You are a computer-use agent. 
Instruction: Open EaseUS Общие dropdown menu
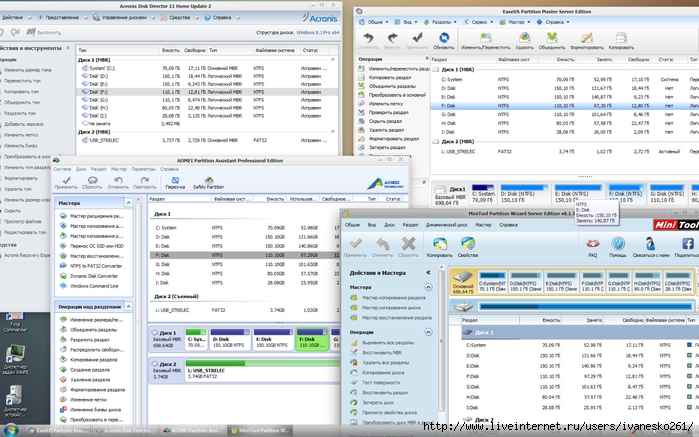[374, 22]
